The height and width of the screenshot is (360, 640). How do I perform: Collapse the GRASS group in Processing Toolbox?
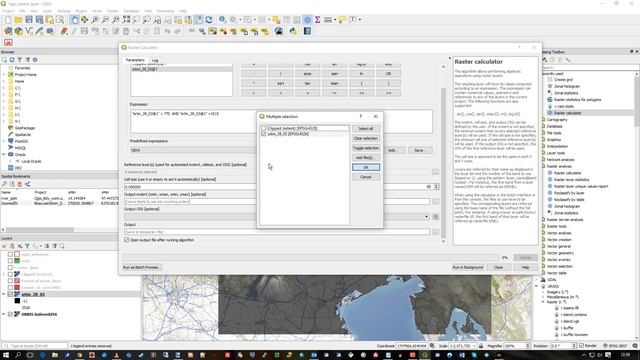click(x=537, y=286)
